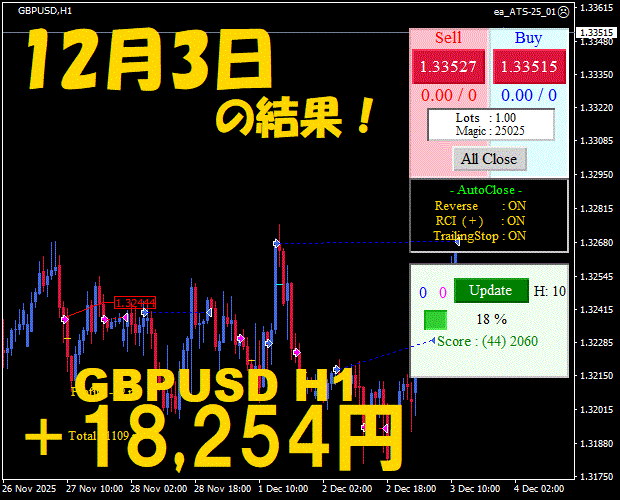Toggle the TrailingStop ON setting

tap(479, 236)
